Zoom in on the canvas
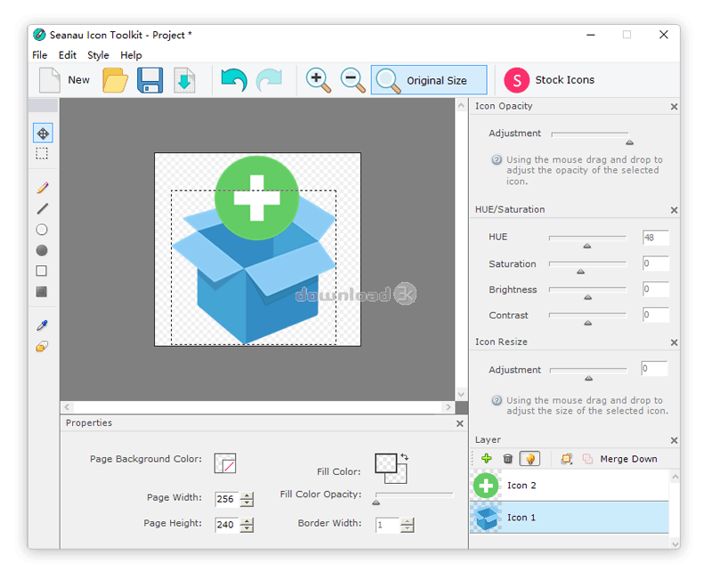This screenshot has width=712, height=588. pos(318,80)
